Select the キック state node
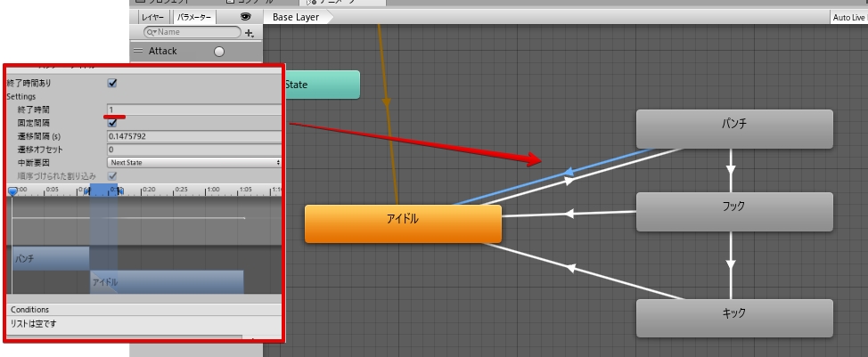This screenshot has height=357, width=868. 734,319
